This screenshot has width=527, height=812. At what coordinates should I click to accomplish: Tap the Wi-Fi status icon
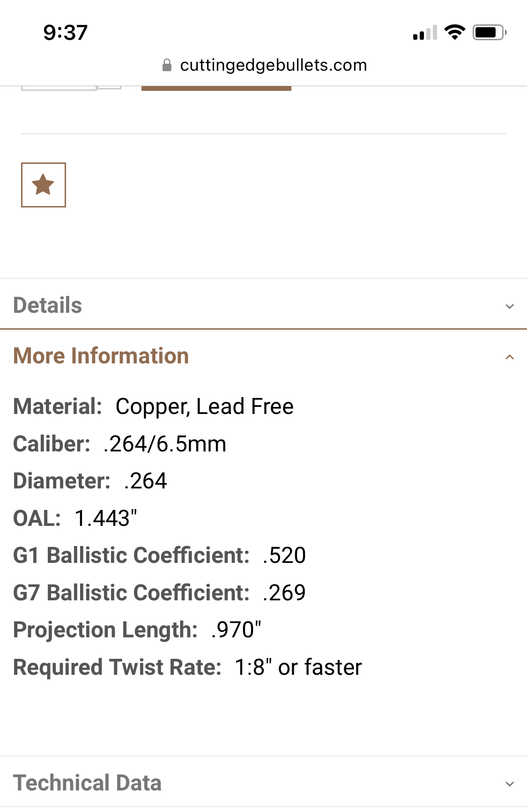click(454, 32)
